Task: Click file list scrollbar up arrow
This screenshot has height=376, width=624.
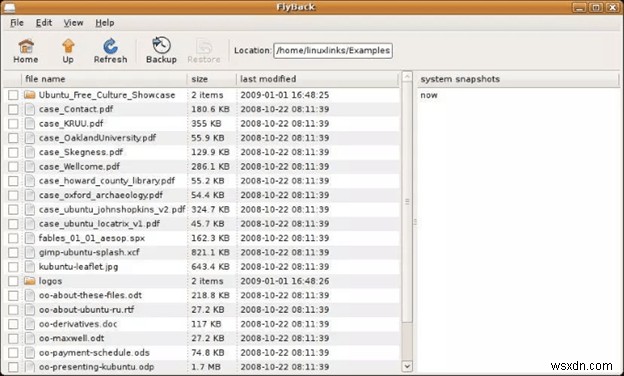Action: pyautogui.click(x=407, y=76)
